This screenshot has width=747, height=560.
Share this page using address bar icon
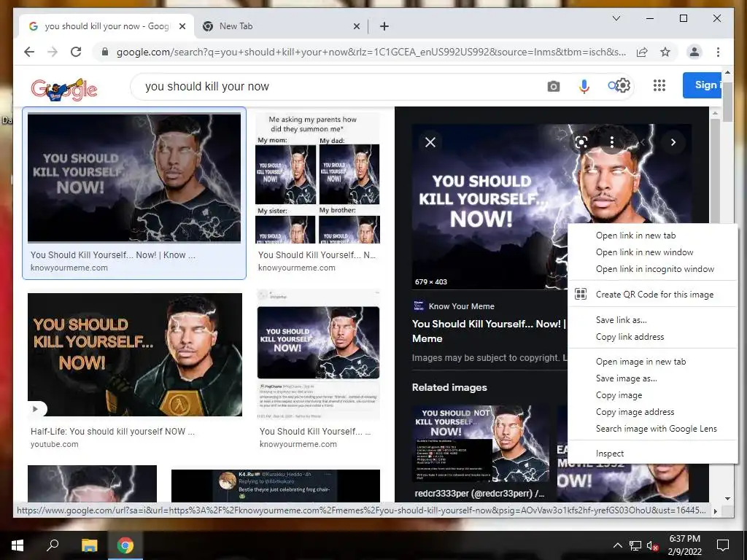[x=642, y=52]
